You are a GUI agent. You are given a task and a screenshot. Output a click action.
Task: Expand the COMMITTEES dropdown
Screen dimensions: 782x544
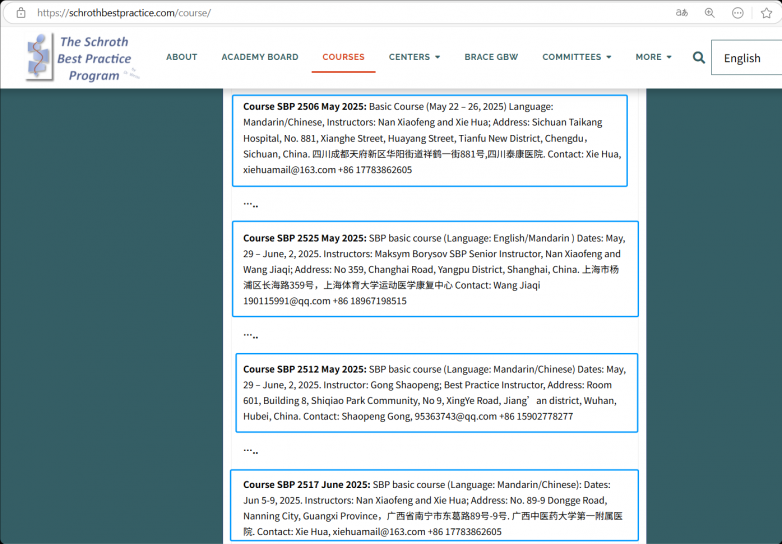577,57
